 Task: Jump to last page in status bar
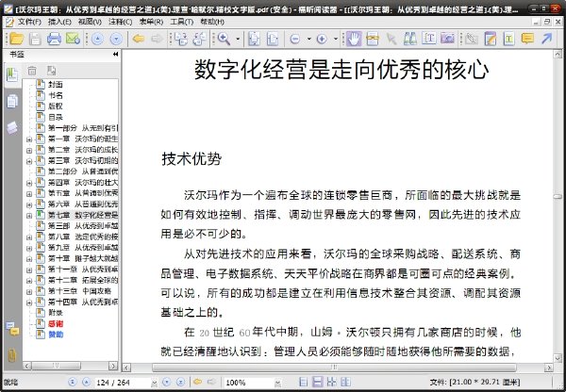(x=180, y=382)
